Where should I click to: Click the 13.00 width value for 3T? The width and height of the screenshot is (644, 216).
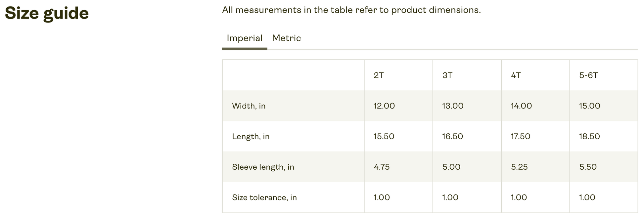click(x=452, y=106)
